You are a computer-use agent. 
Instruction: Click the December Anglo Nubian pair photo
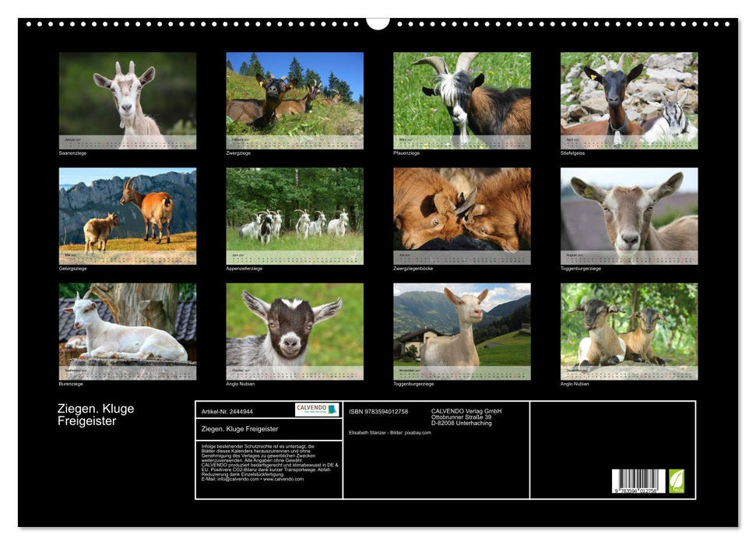pyautogui.click(x=629, y=332)
